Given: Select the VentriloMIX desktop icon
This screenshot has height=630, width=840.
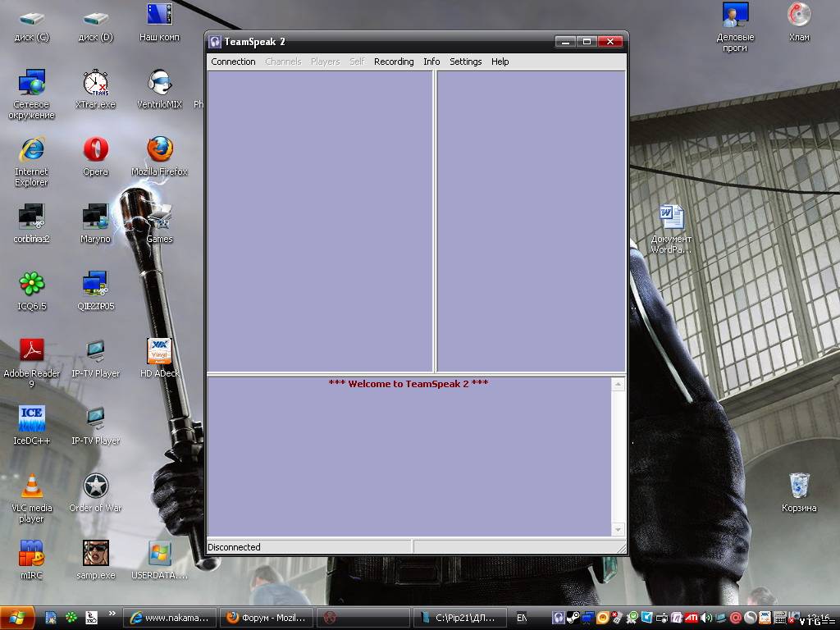Looking at the screenshot, I should click(x=159, y=89).
